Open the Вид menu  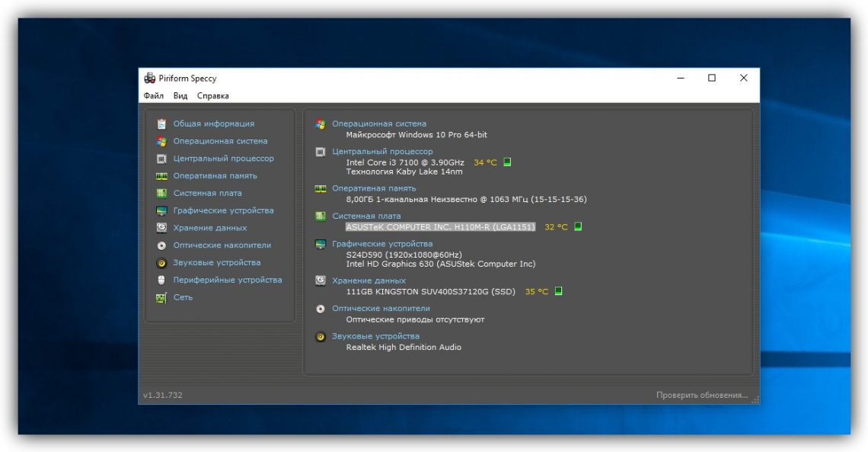180,96
